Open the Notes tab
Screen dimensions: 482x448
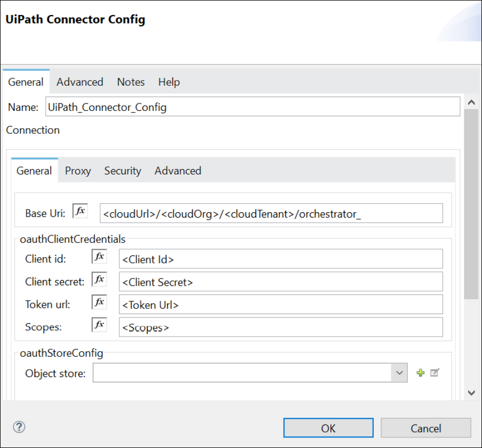coord(131,82)
